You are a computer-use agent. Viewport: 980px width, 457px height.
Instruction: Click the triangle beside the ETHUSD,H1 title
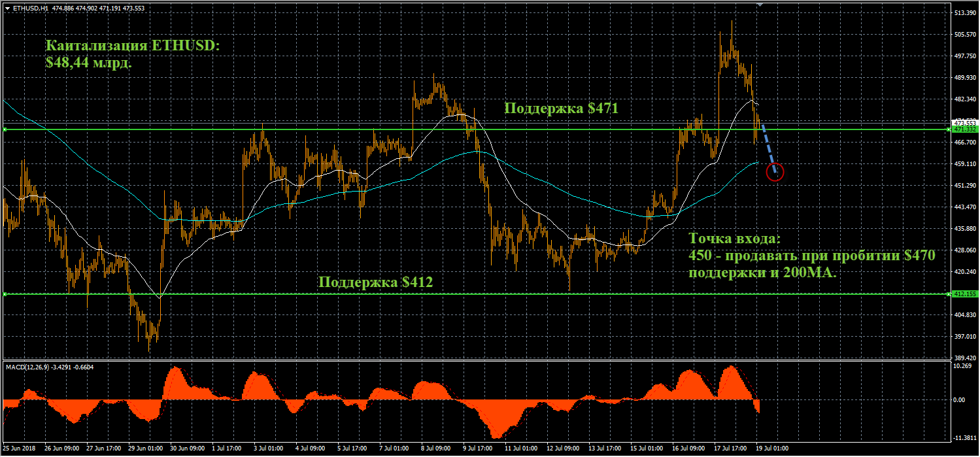7,8
